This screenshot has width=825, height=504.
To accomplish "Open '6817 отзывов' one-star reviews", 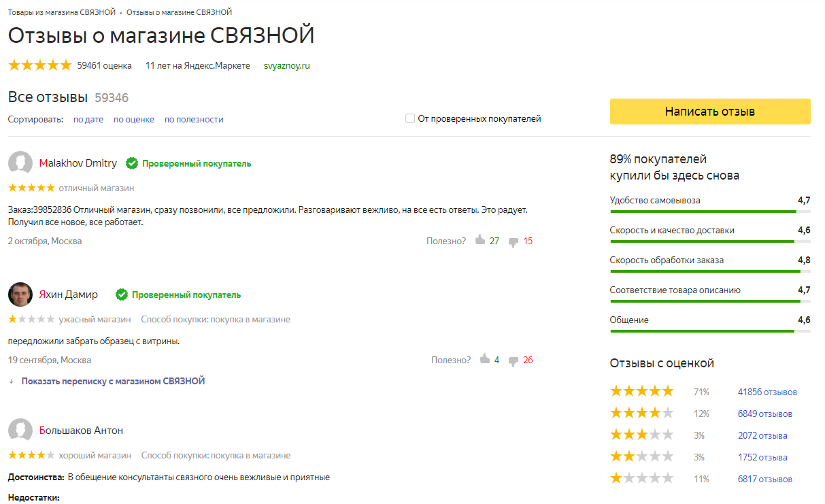I will 765,479.
